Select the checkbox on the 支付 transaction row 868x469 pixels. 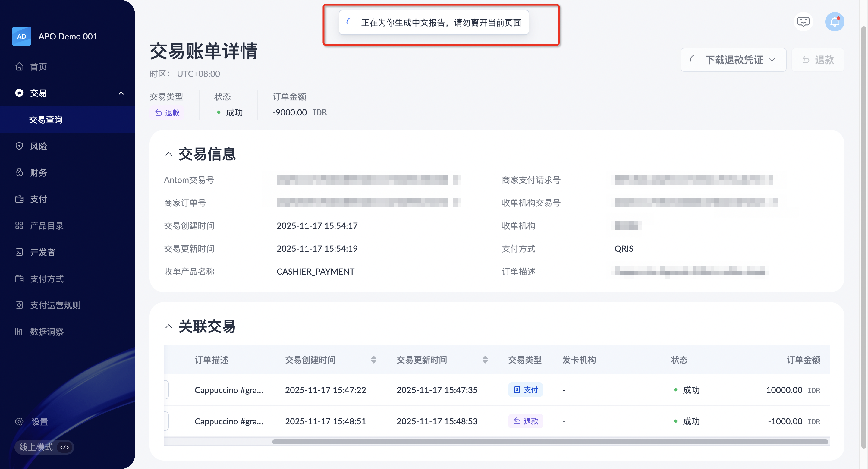pyautogui.click(x=166, y=390)
